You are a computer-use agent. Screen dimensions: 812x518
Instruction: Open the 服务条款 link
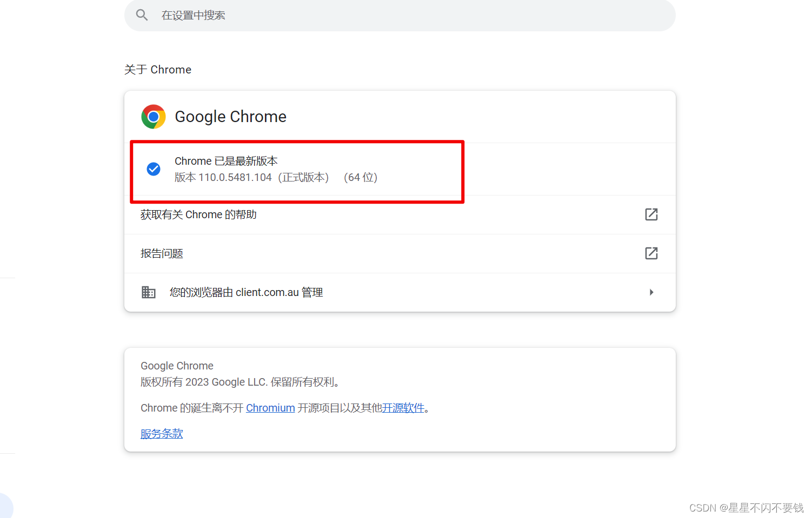161,433
